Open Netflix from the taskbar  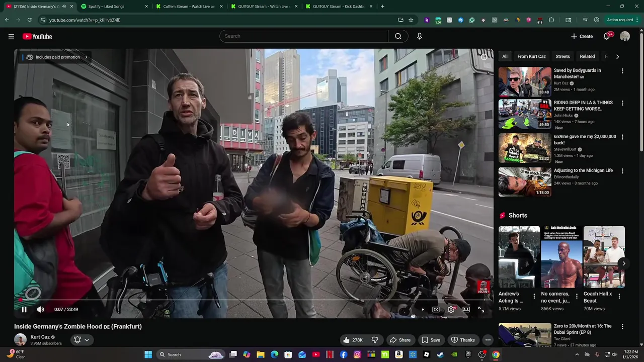(x=330, y=354)
